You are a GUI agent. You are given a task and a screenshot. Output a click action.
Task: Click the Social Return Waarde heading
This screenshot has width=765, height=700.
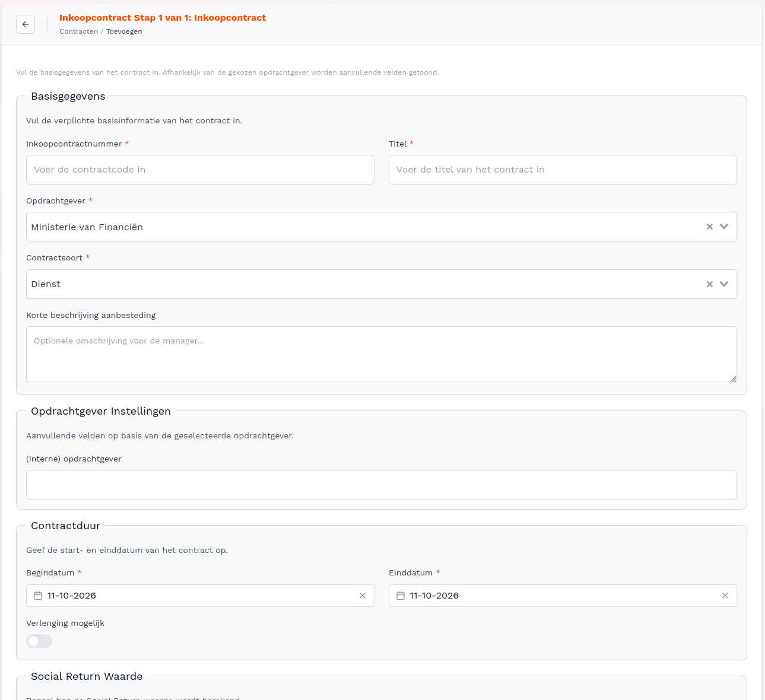click(x=87, y=676)
